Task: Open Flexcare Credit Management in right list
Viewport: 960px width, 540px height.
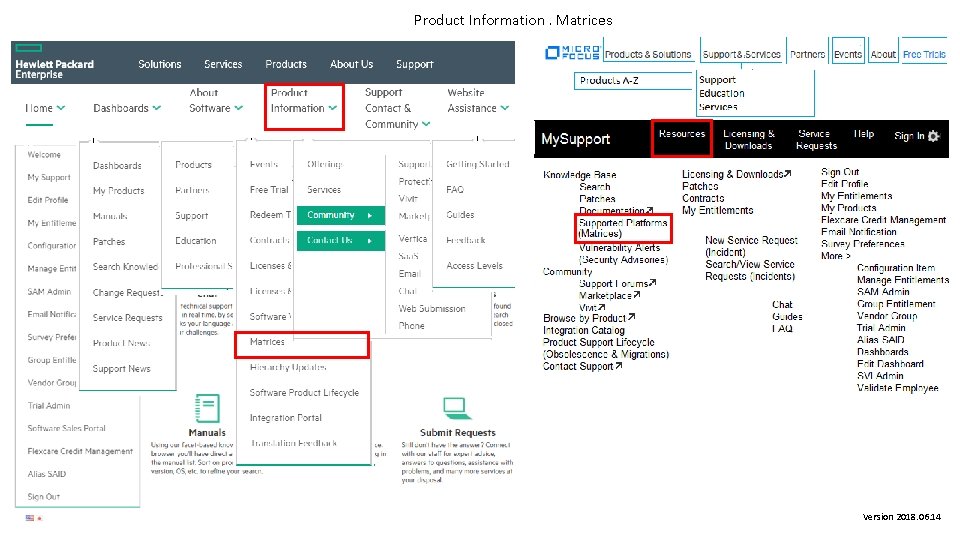Action: (x=883, y=220)
